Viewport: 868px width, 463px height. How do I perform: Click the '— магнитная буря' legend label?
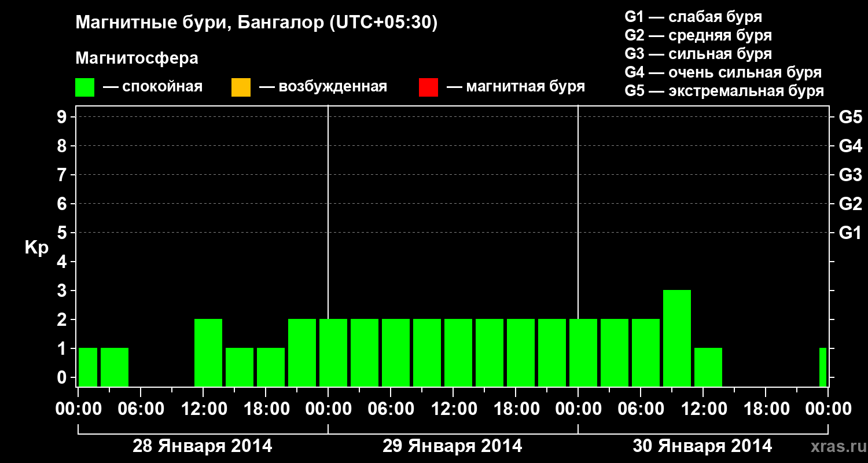coord(516,87)
